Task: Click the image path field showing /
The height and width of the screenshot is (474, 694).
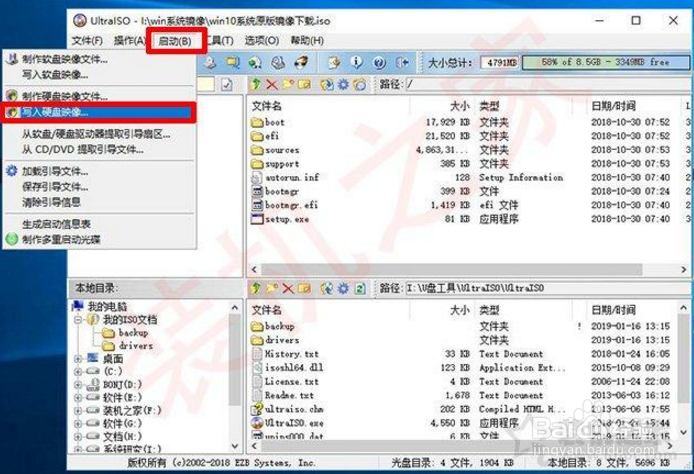Action: point(548,84)
